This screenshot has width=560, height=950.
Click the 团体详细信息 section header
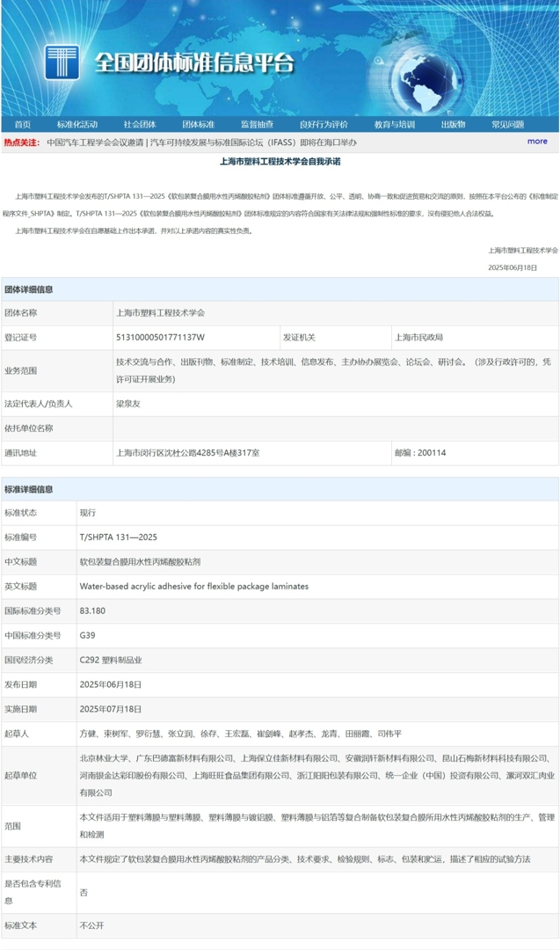point(29,289)
